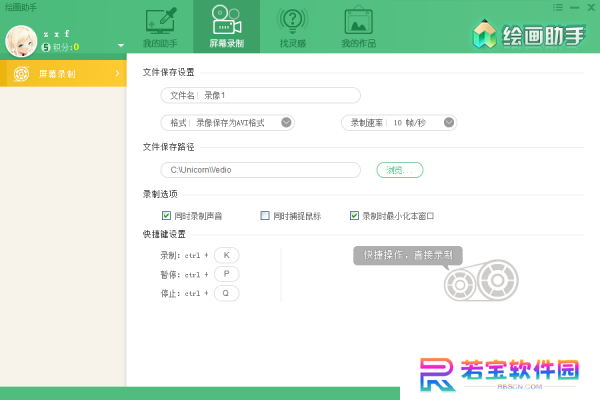
Task: Select 屏幕录制 sidebar item
Action: [x=63, y=73]
